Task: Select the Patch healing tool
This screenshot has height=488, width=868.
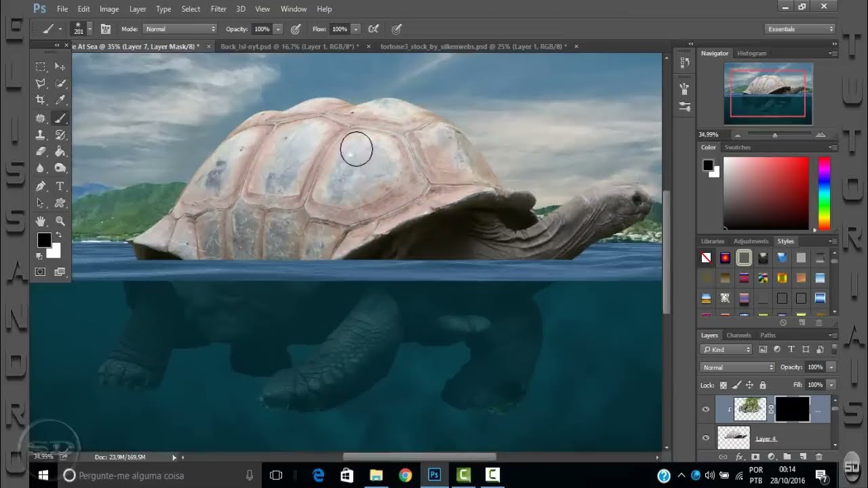Action: (x=41, y=118)
